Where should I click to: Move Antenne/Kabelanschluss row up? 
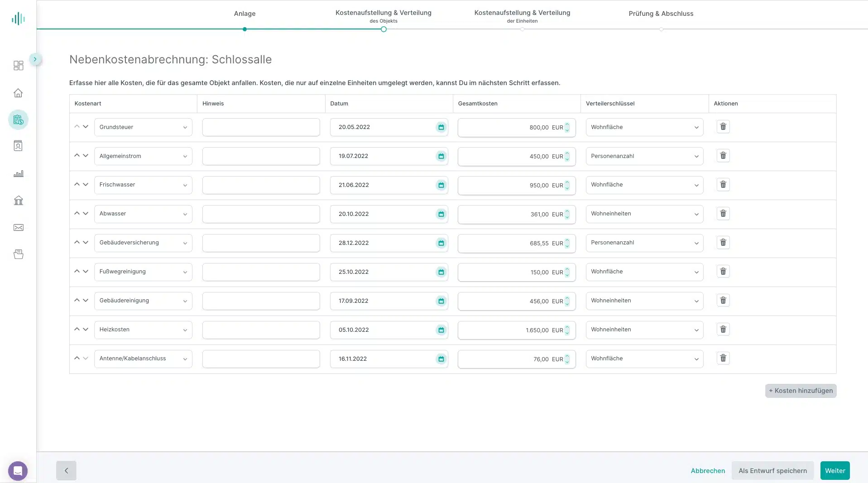[x=77, y=358]
